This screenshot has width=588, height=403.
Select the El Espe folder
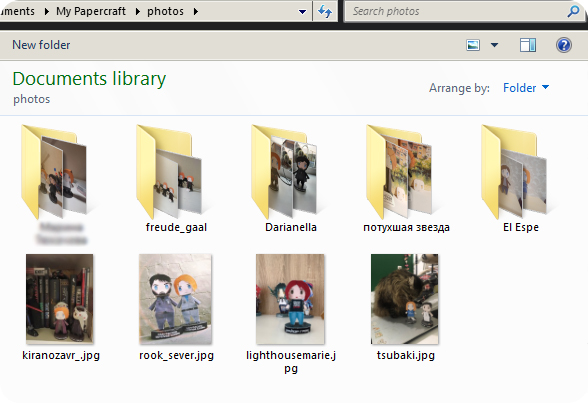521,179
